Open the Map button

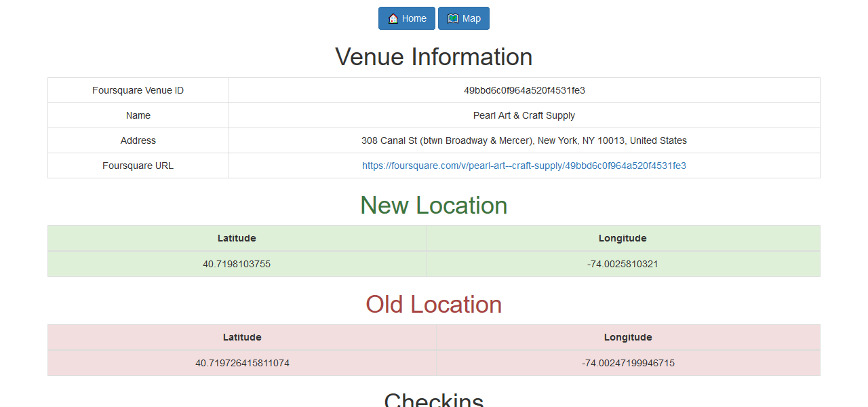coord(464,18)
